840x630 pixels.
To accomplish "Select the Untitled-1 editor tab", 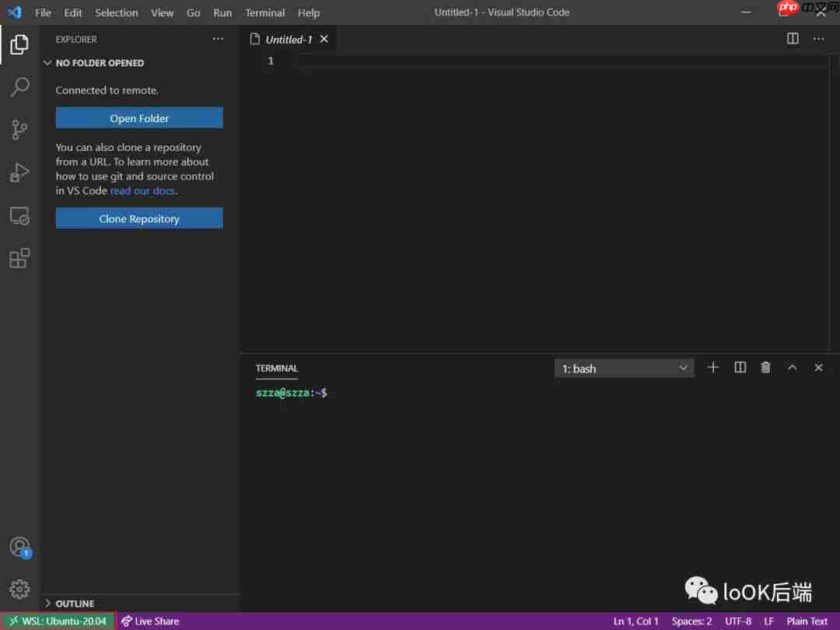I will (288, 38).
